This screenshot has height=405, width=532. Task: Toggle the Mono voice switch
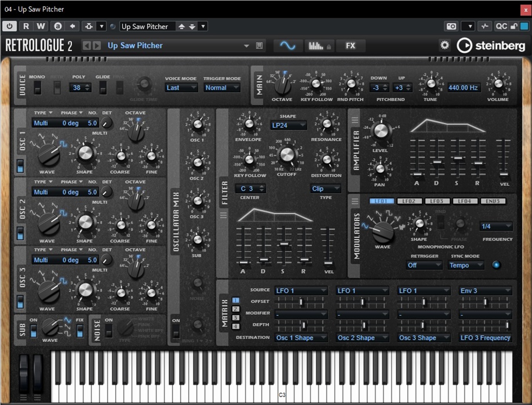pos(37,89)
